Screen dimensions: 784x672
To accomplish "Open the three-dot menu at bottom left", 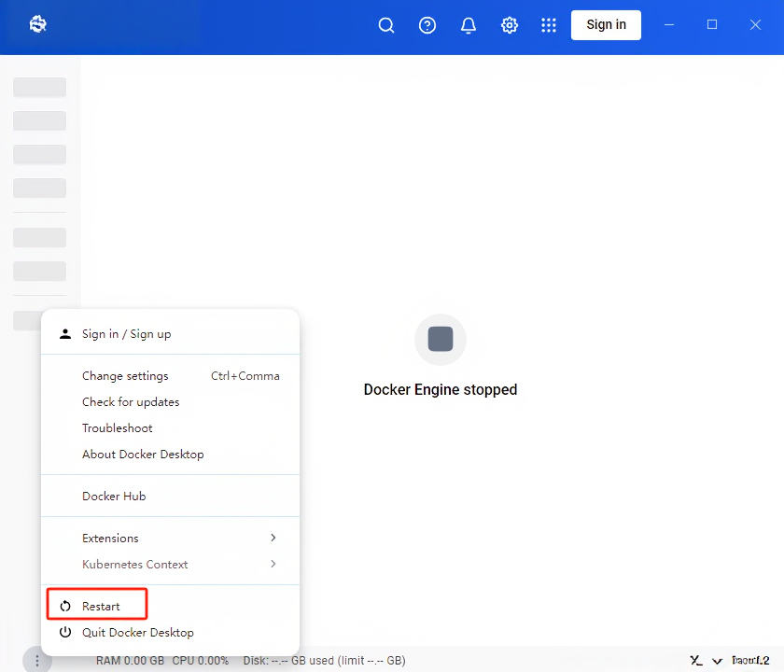I will point(37,659).
